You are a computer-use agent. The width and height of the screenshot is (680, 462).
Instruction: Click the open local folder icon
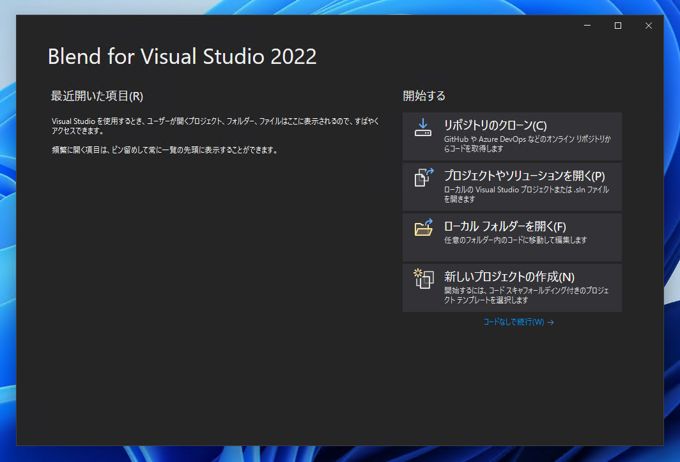pyautogui.click(x=424, y=228)
